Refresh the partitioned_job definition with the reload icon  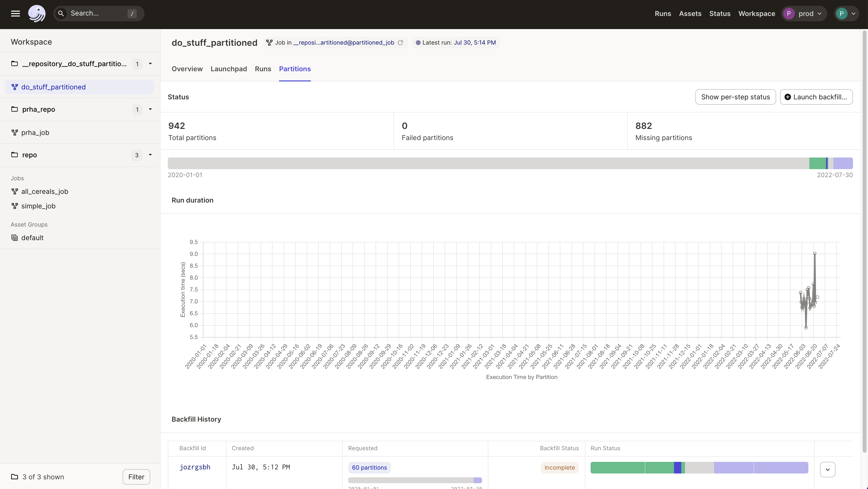(400, 42)
